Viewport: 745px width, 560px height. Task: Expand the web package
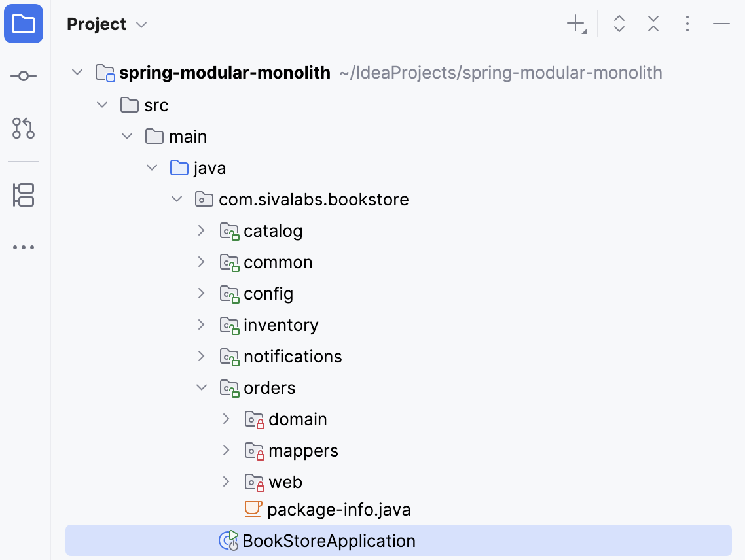click(226, 481)
